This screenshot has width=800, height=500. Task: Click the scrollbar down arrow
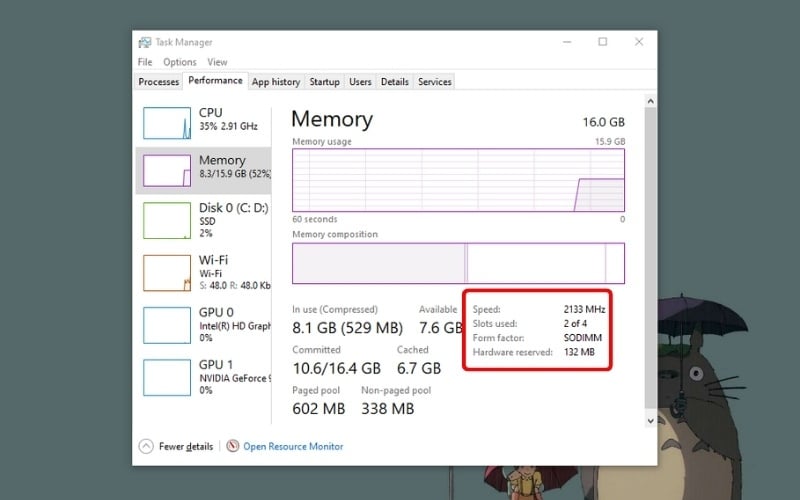[650, 421]
